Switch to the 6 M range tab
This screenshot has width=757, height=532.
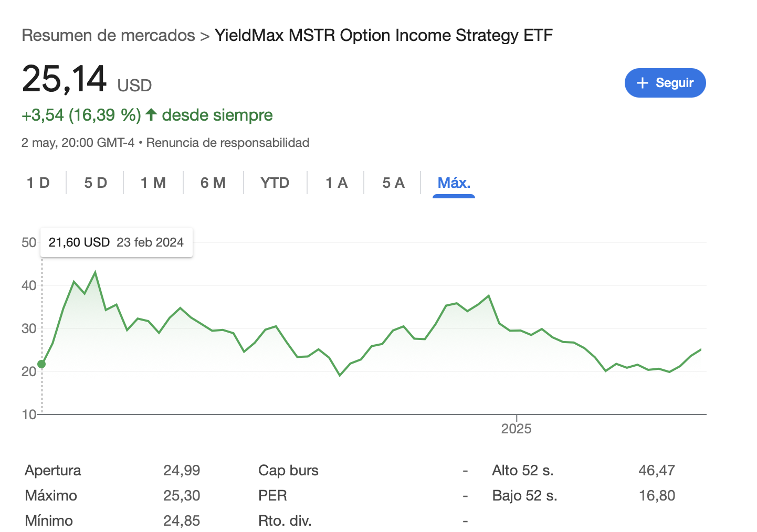[x=213, y=183]
